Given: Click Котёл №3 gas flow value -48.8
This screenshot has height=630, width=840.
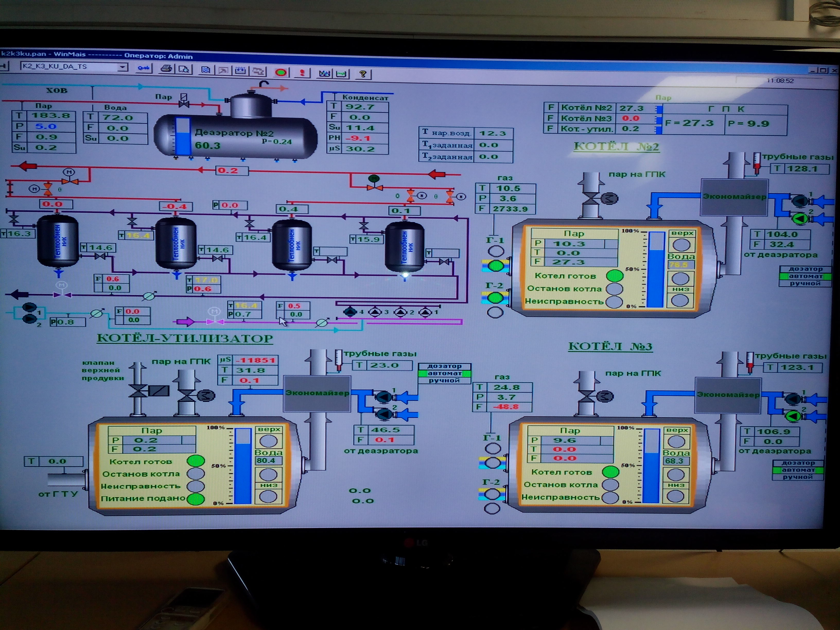Looking at the screenshot, I should (x=506, y=407).
